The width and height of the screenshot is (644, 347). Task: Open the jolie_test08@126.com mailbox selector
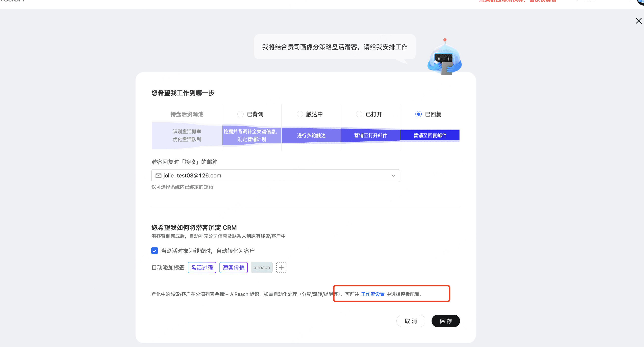point(275,176)
